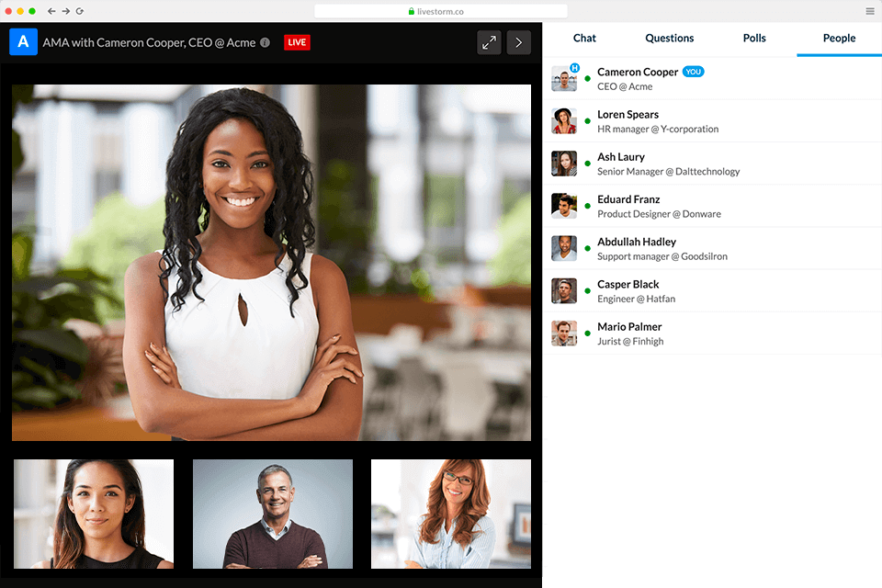The width and height of the screenshot is (882, 588).
Task: Reload the page with refresh icon
Action: [80, 11]
